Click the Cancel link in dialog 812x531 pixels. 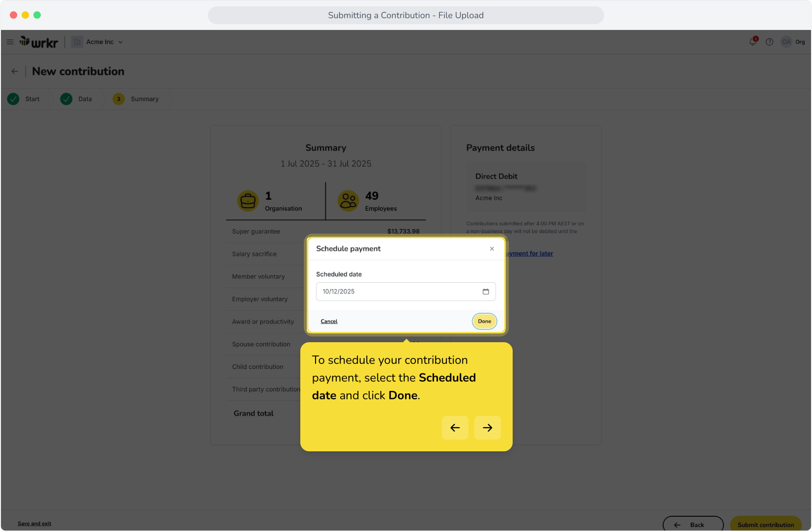pos(329,322)
